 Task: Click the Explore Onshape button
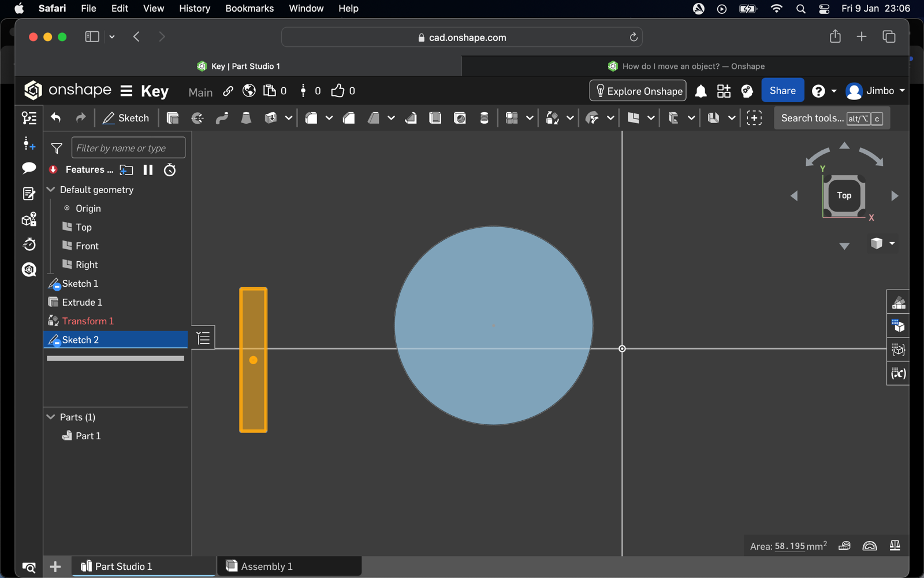[638, 91]
